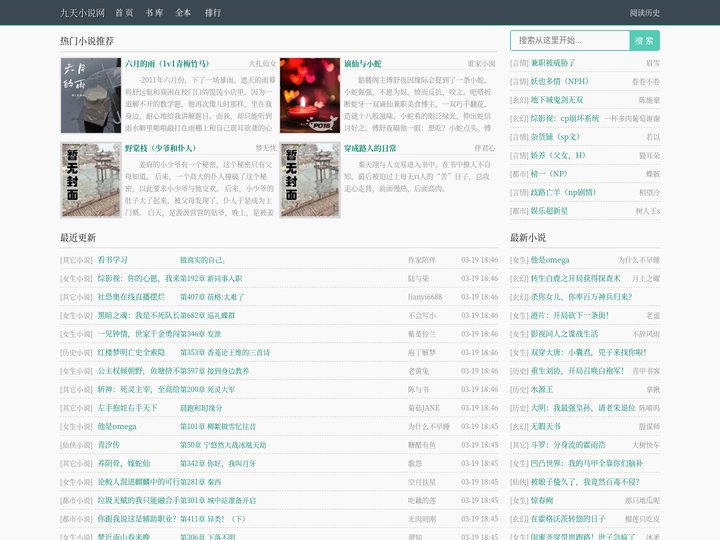Screen dimensions: 720x540
Task: Click author name lianyi6688
Action: [x=425, y=297]
